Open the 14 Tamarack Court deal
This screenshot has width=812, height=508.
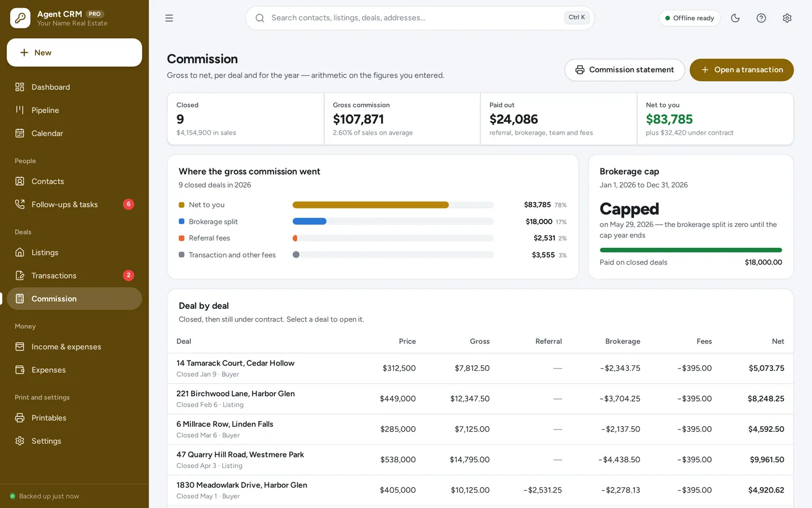tap(480, 369)
